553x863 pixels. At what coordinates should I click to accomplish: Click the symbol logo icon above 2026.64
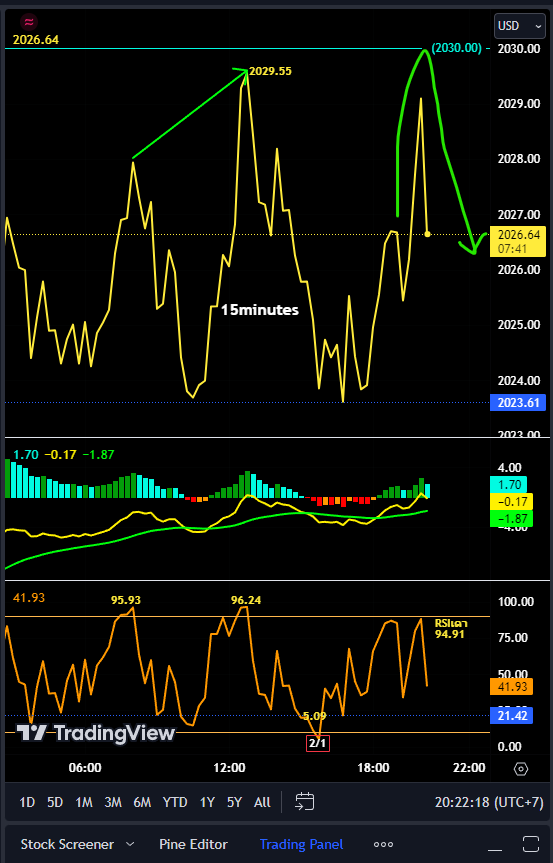[x=28, y=22]
